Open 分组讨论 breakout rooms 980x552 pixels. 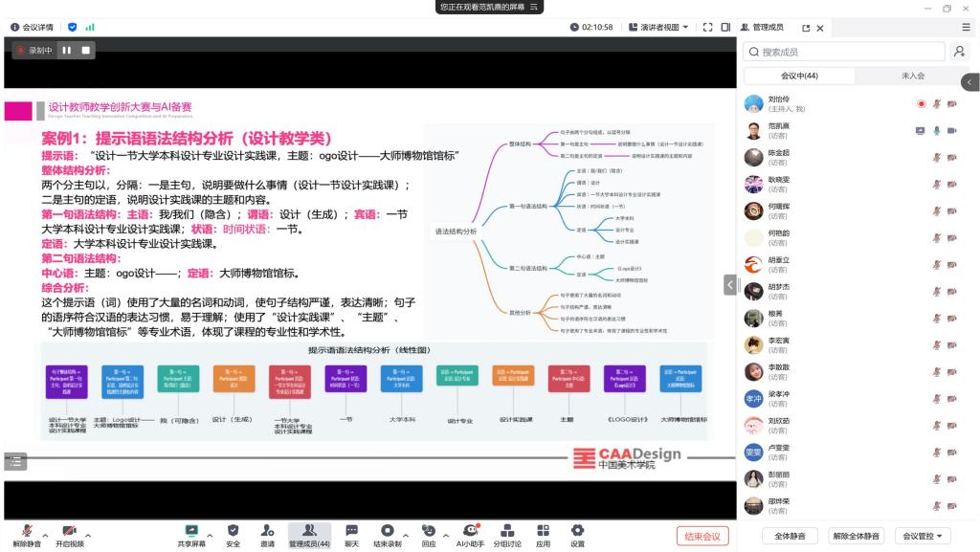(508, 530)
